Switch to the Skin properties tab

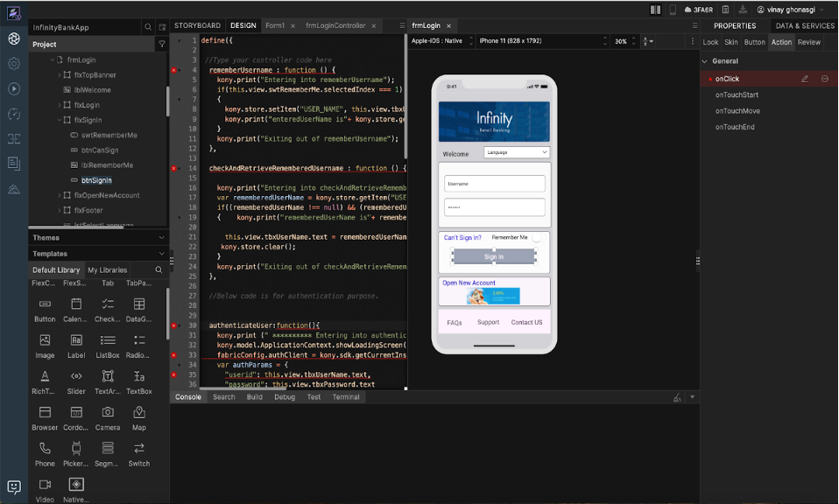(x=730, y=42)
